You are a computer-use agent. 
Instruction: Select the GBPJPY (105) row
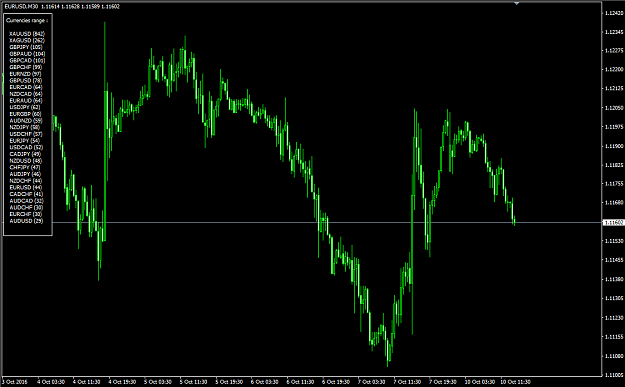click(26, 47)
